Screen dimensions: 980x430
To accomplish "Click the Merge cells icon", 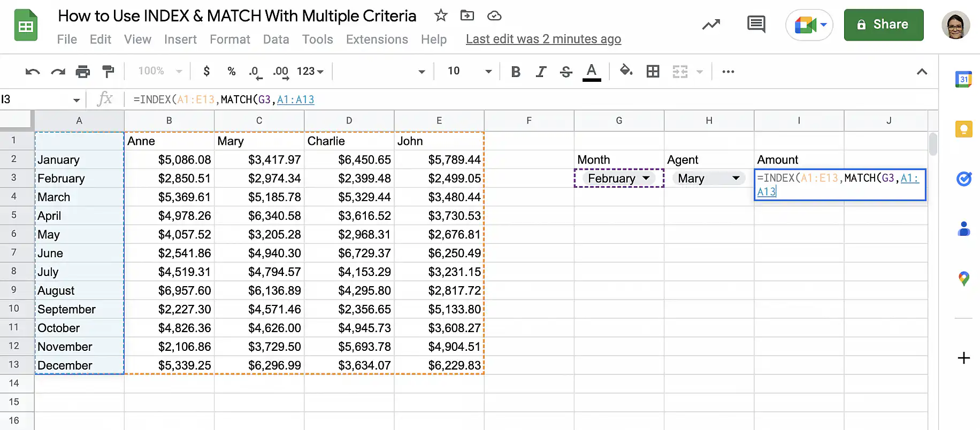I will 680,71.
